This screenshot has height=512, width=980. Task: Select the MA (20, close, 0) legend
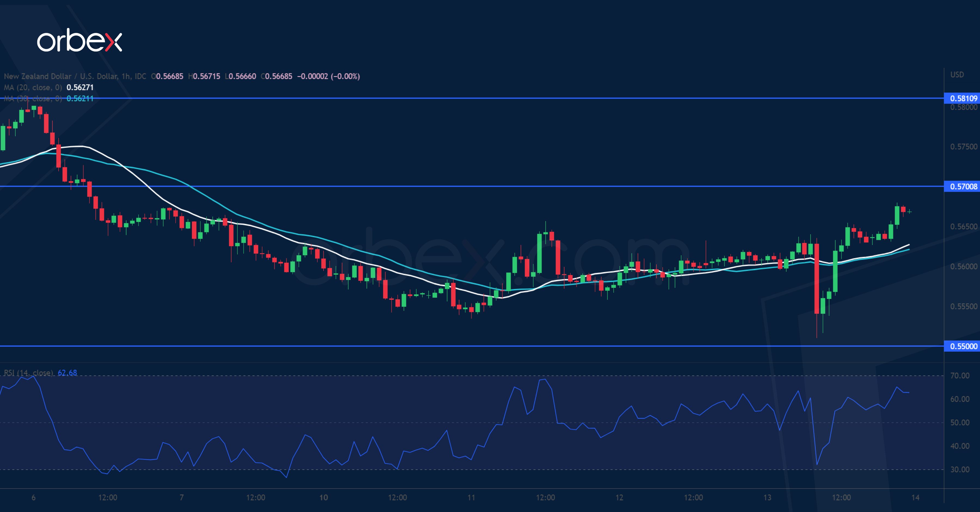click(33, 87)
